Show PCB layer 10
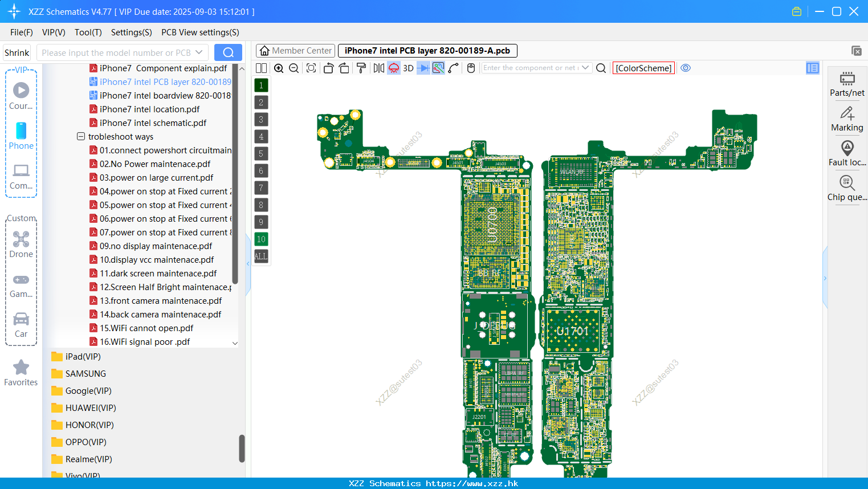Image resolution: width=868 pixels, height=489 pixels. [261, 239]
